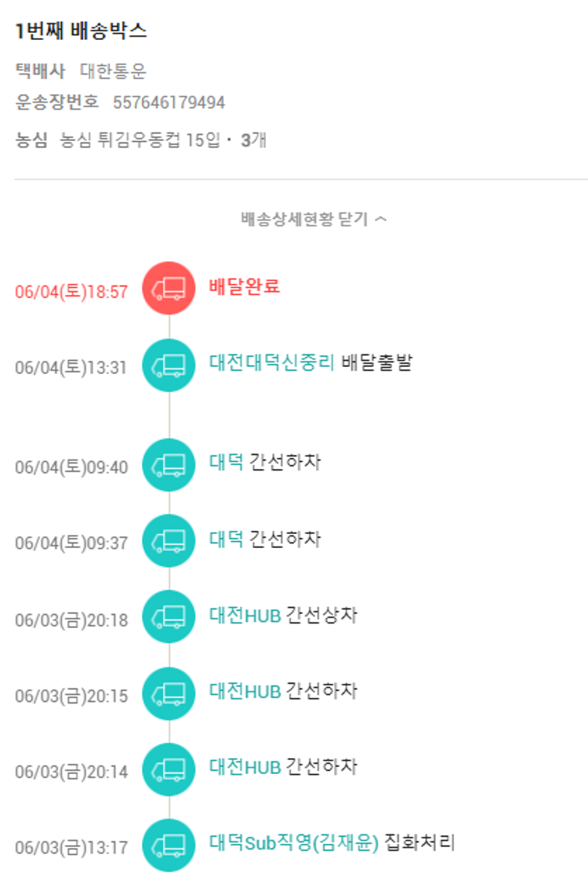
Task: Click the 06/04(토)18:57 delivery timestamp
Action: pos(71,292)
